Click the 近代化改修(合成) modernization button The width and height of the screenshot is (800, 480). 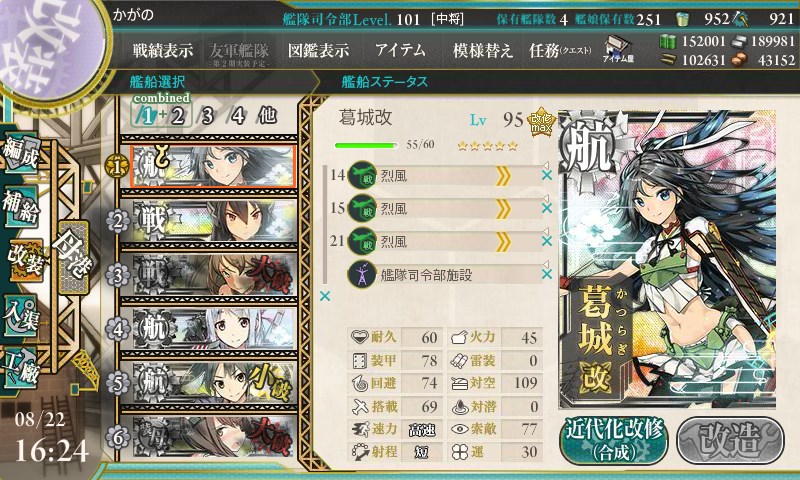614,440
